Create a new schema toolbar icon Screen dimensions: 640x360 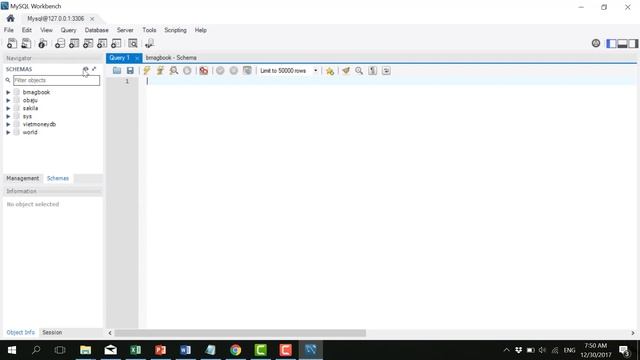[60, 43]
